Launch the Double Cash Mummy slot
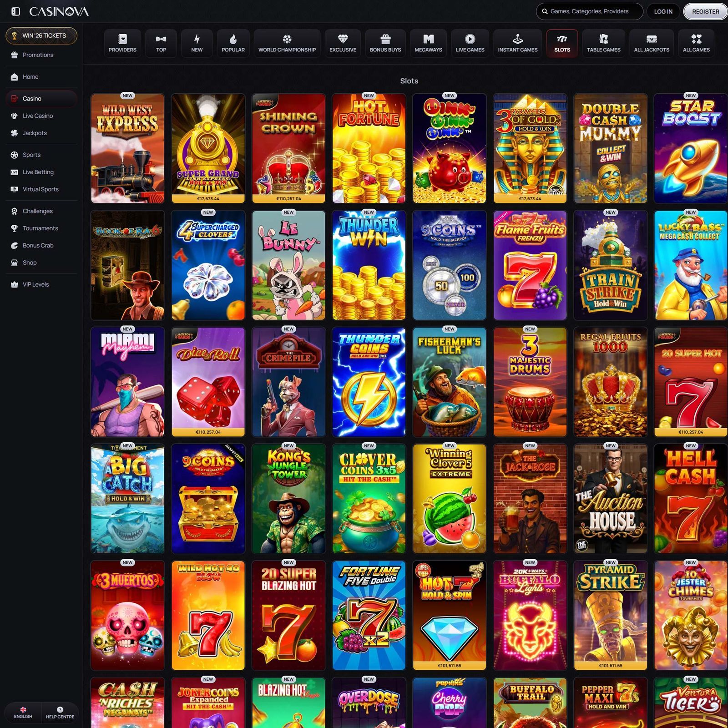The height and width of the screenshot is (728, 728). 611,148
